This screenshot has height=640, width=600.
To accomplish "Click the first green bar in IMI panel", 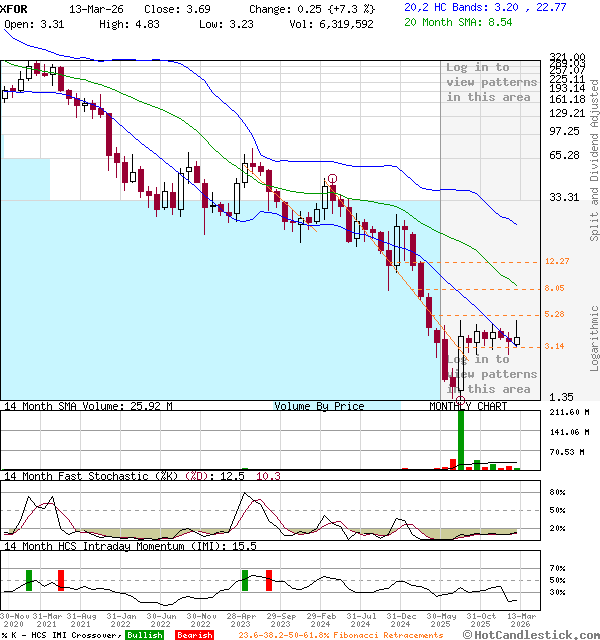I will pos(29,579).
